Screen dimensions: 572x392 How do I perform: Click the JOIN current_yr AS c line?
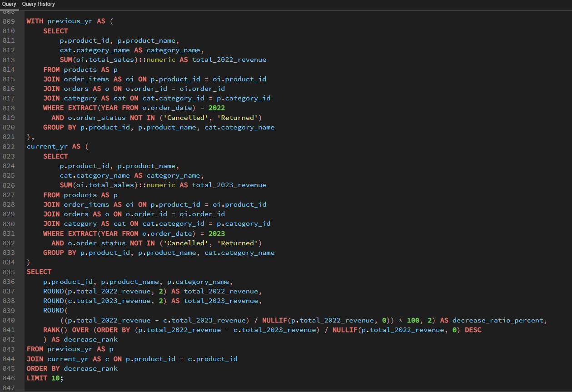pos(132,359)
